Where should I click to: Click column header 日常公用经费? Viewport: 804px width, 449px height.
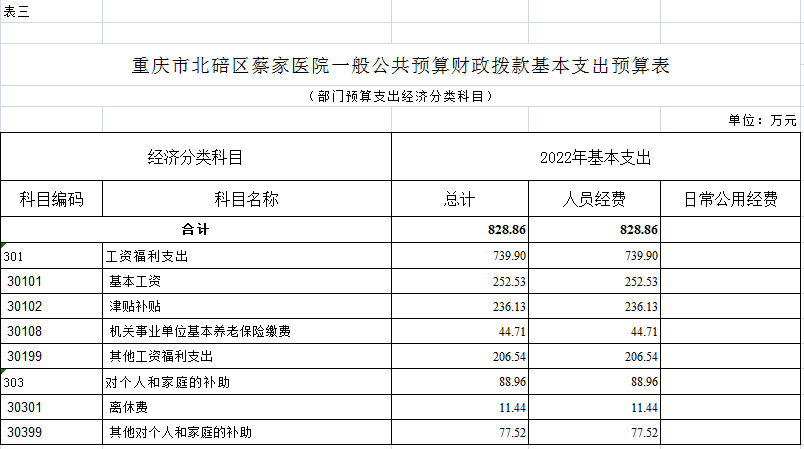[730, 199]
